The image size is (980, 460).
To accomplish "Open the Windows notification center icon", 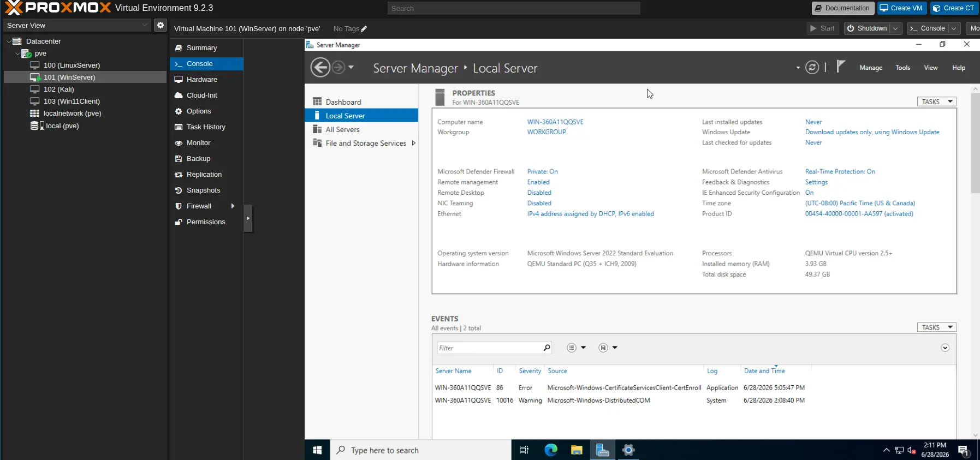I will coord(963,451).
